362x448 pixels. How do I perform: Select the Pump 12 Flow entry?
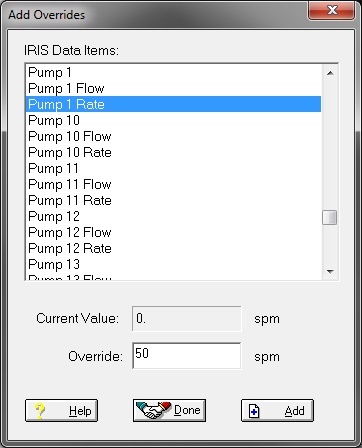(x=173, y=232)
